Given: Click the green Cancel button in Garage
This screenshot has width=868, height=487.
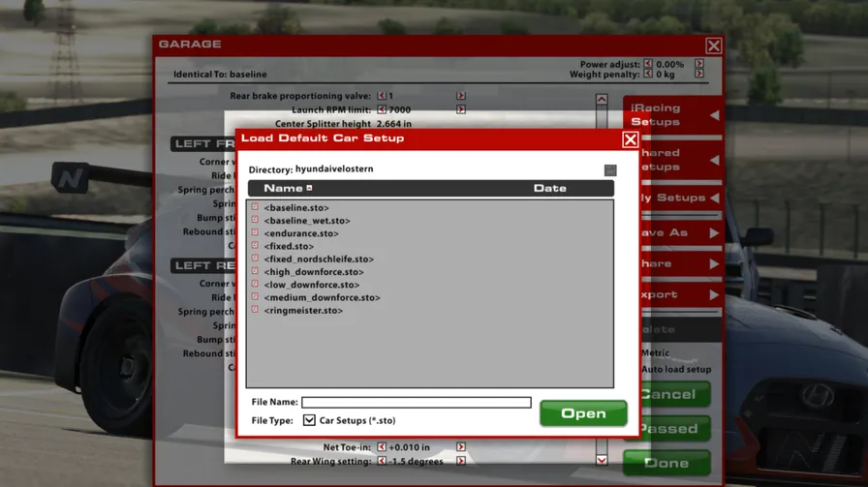Looking at the screenshot, I should [675, 394].
